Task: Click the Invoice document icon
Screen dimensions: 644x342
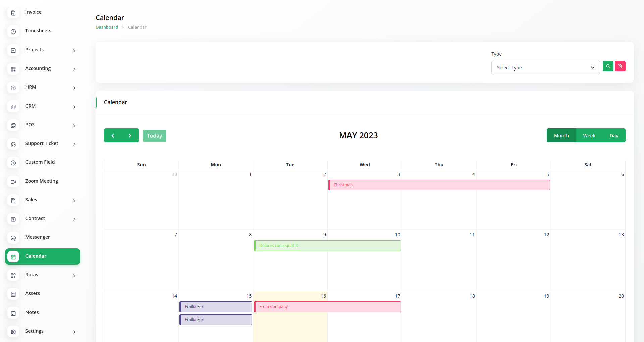Action: 13,13
